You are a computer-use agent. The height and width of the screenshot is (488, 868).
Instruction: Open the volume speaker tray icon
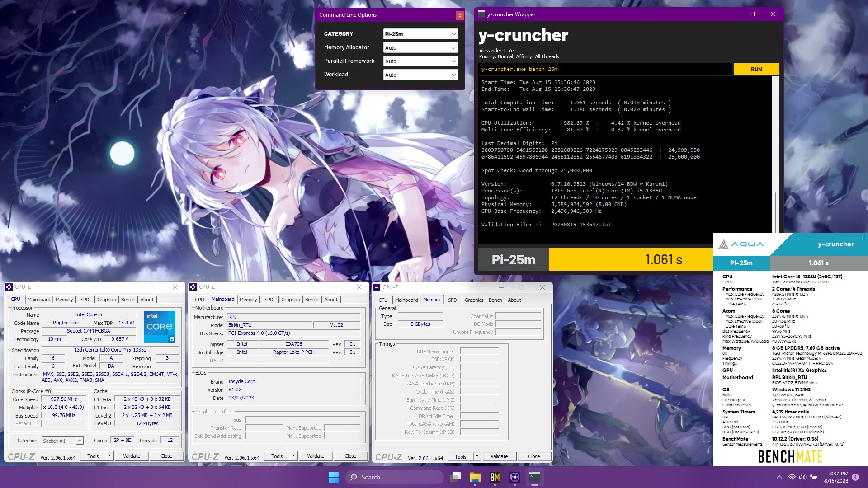[802, 477]
